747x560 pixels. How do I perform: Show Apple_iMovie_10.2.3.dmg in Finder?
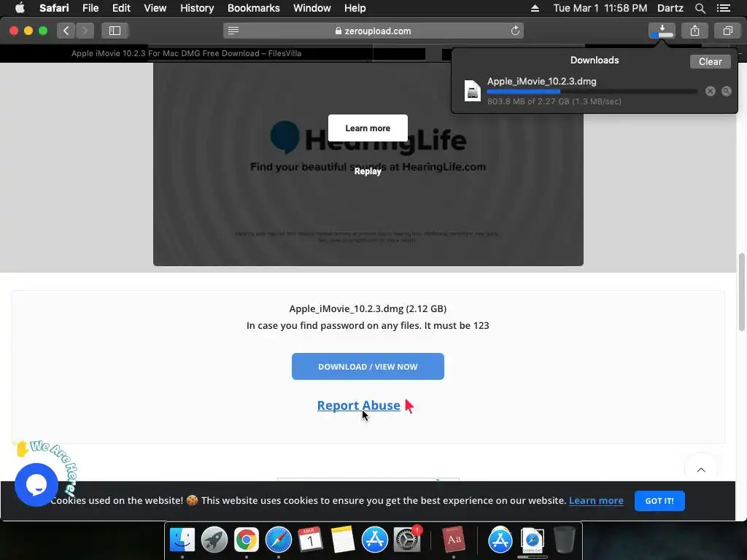coord(726,91)
